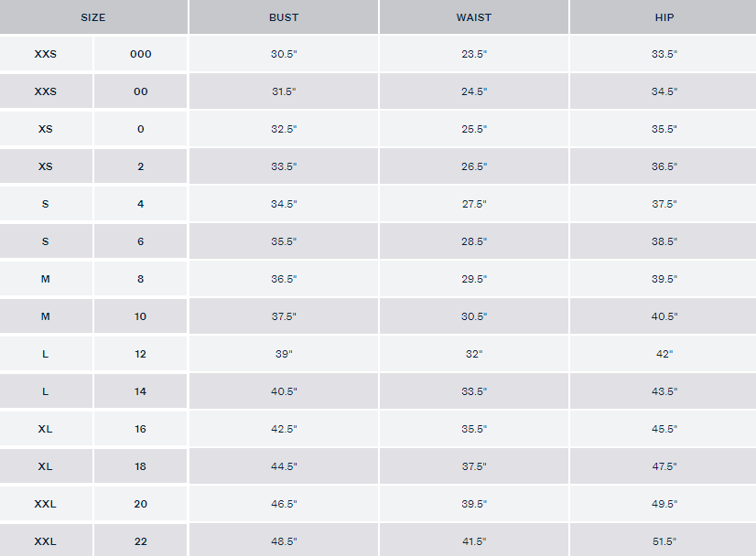The height and width of the screenshot is (556, 756).
Task: Select the 26.5" waist value
Action: [x=474, y=166]
